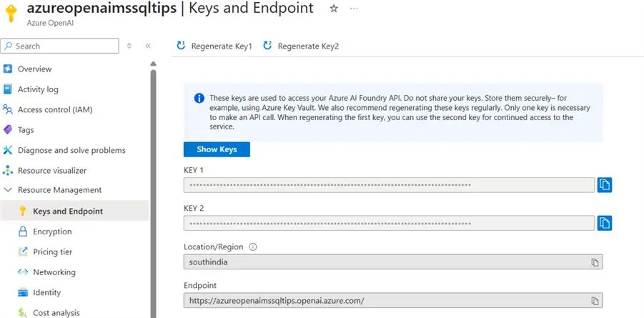This screenshot has width=644, height=318.
Task: Copy the Endpoint URL
Action: [x=595, y=301]
